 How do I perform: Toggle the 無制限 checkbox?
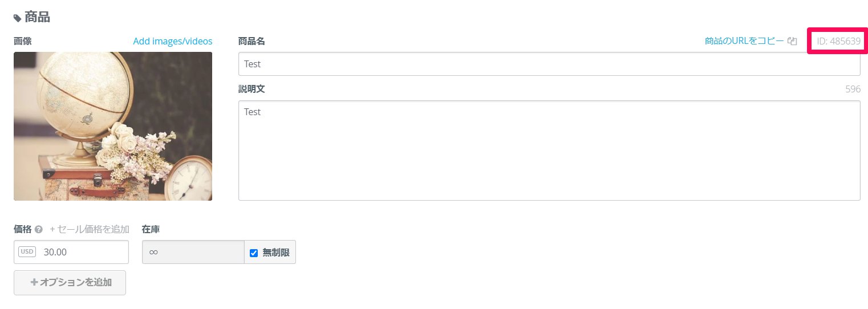[254, 253]
